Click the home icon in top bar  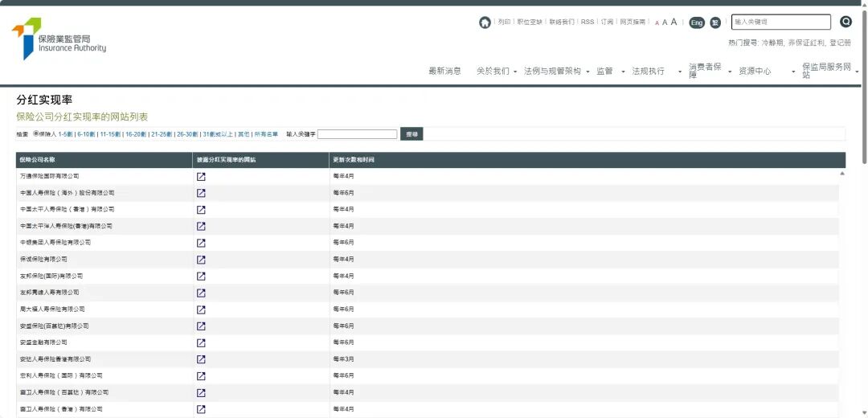tap(485, 23)
